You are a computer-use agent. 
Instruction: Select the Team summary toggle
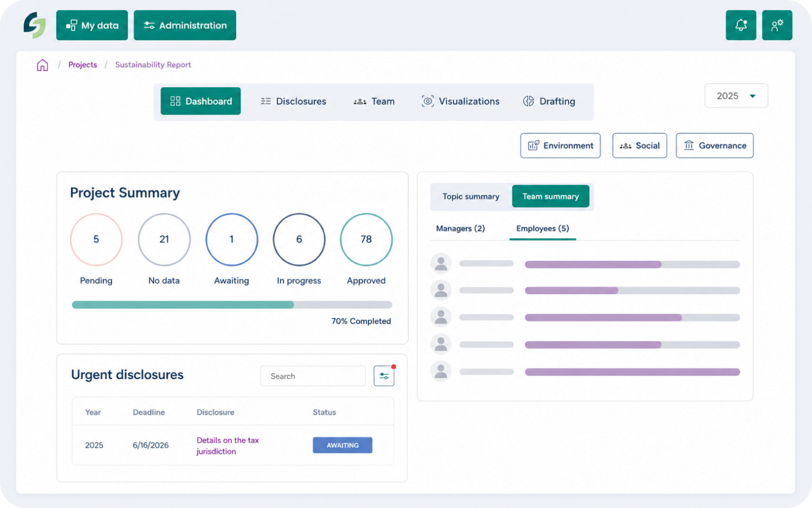(550, 196)
